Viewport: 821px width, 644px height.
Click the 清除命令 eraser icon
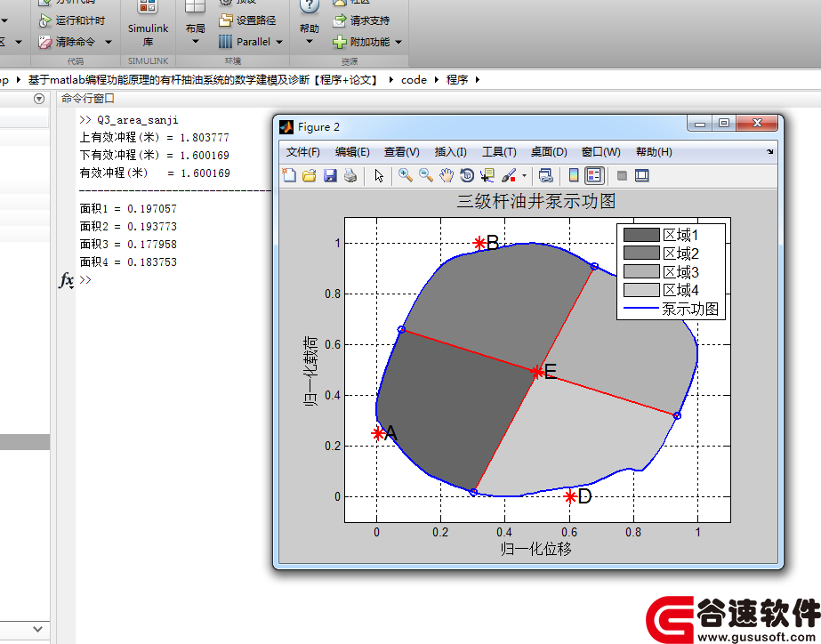[x=44, y=42]
